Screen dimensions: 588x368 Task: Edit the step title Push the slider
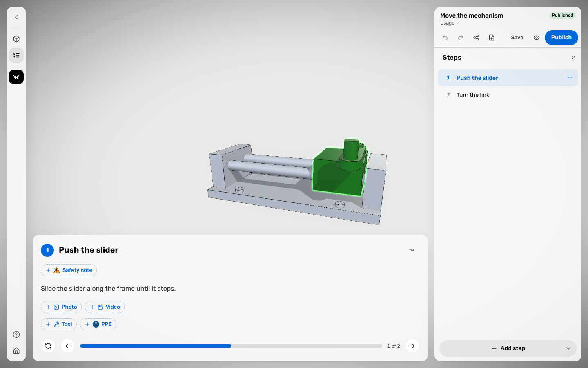(x=89, y=250)
